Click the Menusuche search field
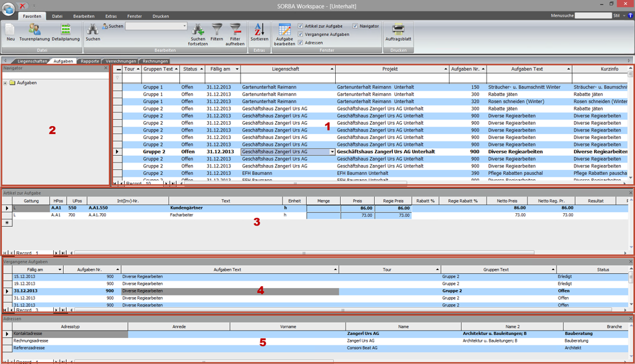Screen dimensions: 635x364 (594, 15)
